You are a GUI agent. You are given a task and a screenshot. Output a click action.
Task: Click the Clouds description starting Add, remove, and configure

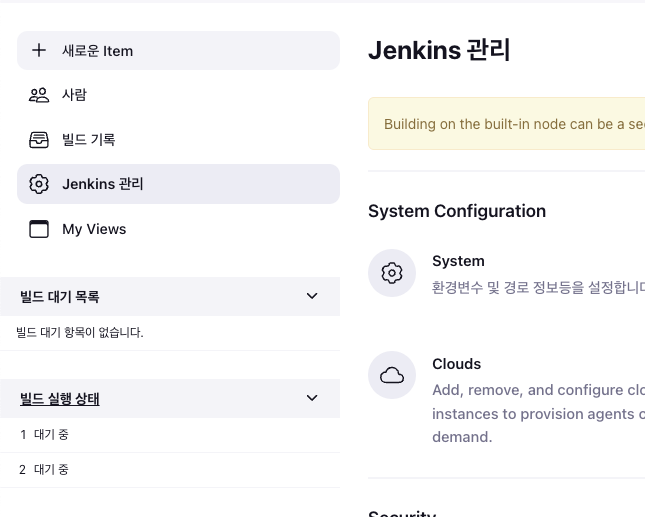538,413
